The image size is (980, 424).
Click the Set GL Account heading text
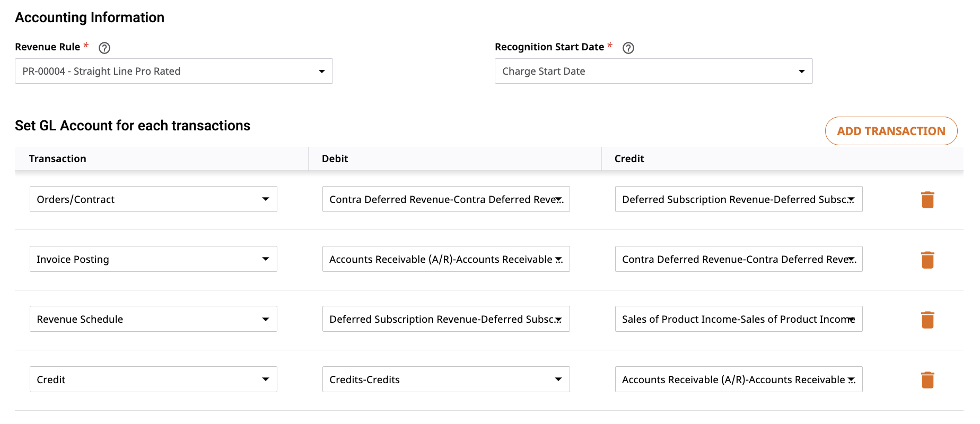coord(133,126)
